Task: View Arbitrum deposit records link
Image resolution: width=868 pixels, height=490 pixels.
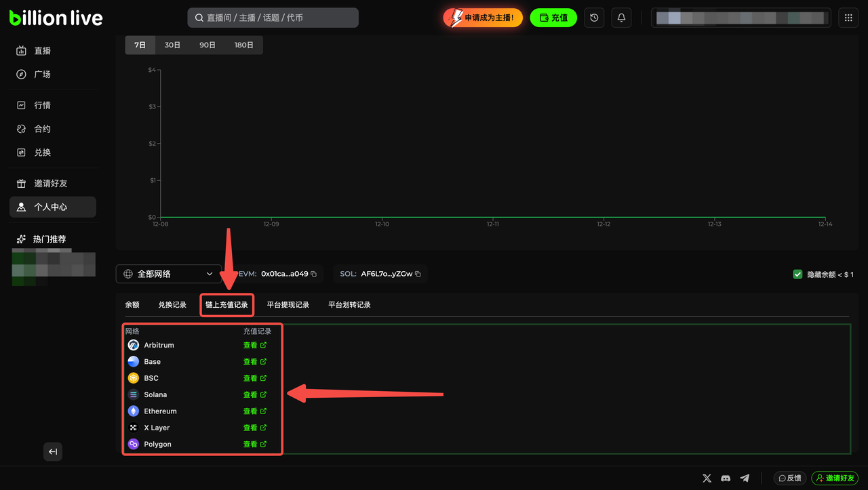Action: click(255, 346)
